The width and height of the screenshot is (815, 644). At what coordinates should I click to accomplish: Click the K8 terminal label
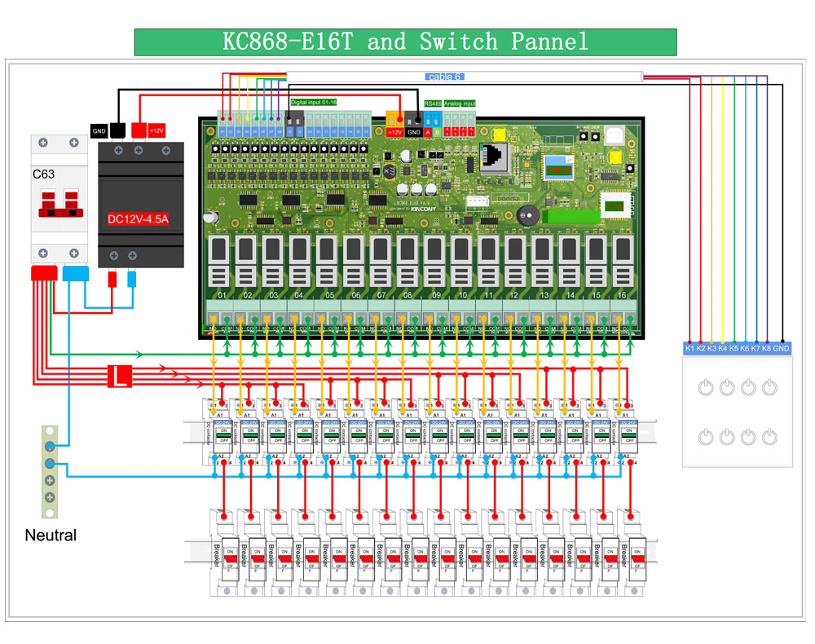(x=767, y=348)
